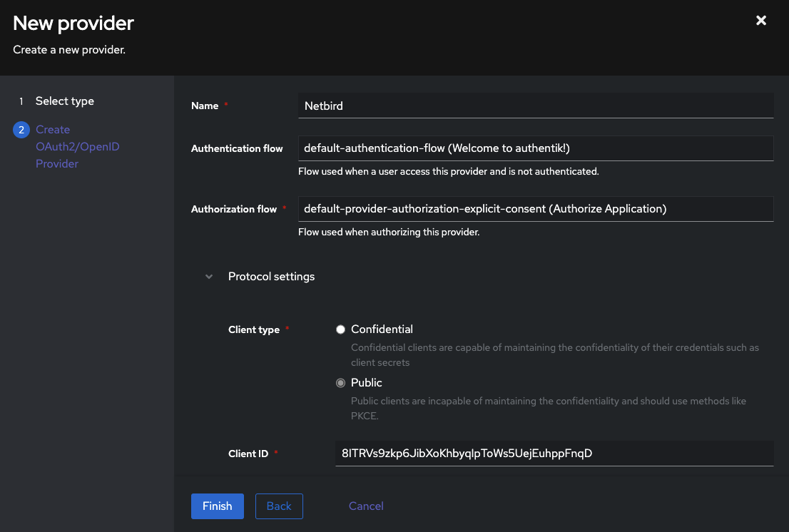Click the Back button
789x532 pixels.
pos(279,506)
